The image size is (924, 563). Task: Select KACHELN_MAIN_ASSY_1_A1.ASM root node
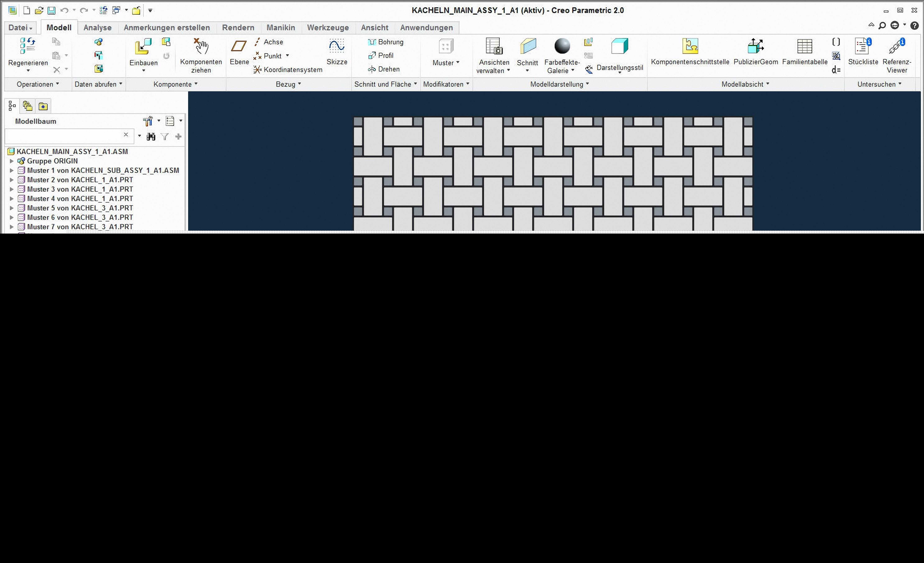[72, 151]
